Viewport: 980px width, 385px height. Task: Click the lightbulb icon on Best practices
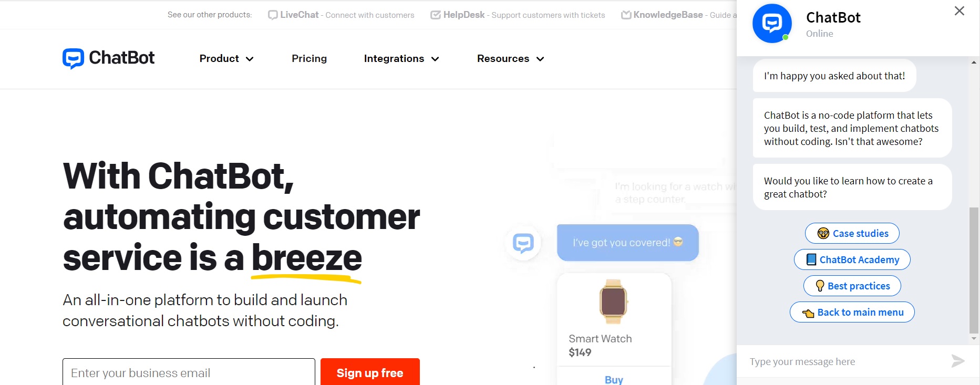point(819,286)
